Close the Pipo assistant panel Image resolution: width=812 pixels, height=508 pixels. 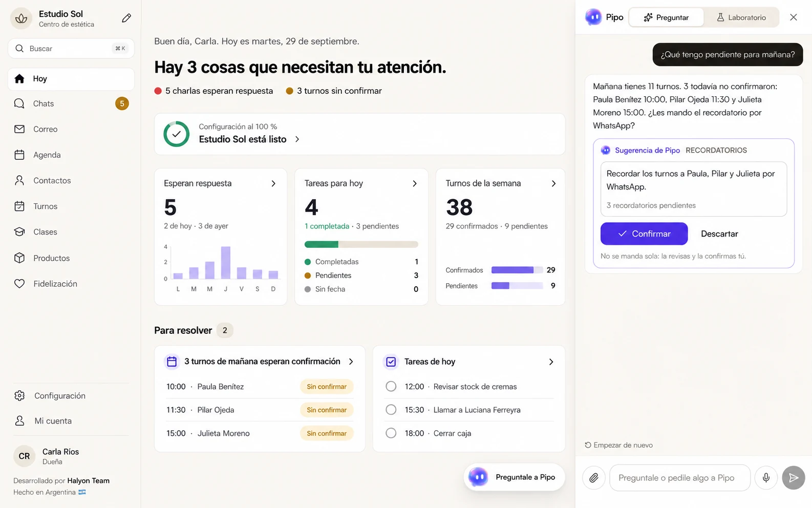click(x=794, y=17)
